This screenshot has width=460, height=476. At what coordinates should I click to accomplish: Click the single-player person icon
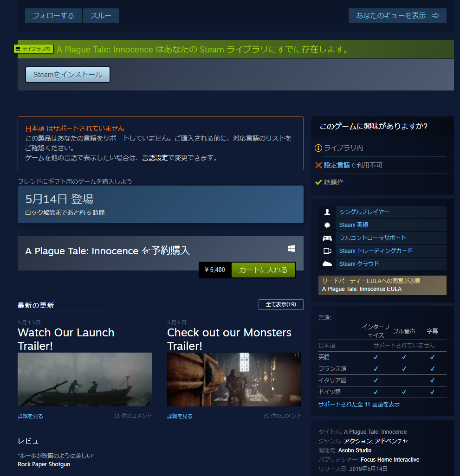coord(327,212)
